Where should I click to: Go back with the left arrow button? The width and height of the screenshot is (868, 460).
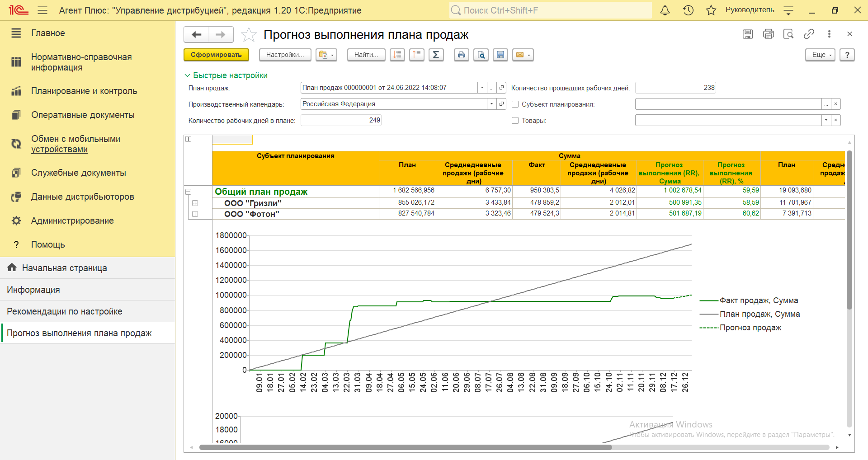pyautogui.click(x=197, y=34)
